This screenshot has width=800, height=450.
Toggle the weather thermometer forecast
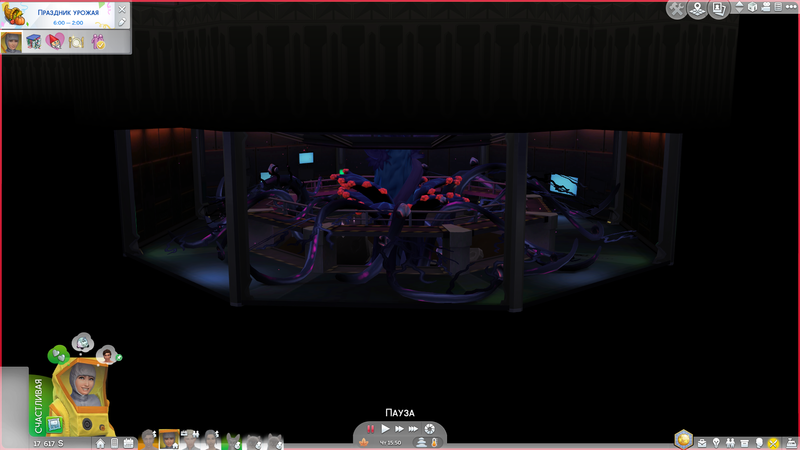coord(435,441)
